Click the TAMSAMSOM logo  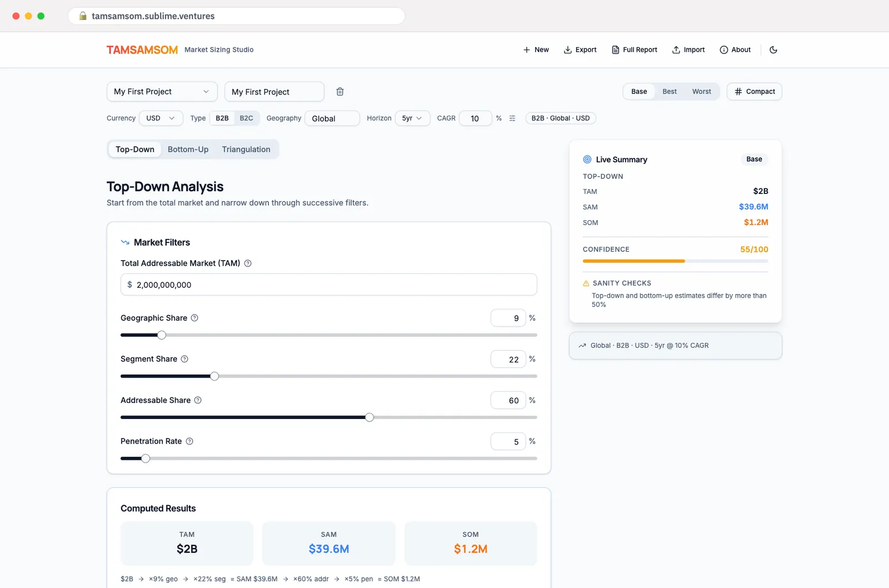point(142,50)
